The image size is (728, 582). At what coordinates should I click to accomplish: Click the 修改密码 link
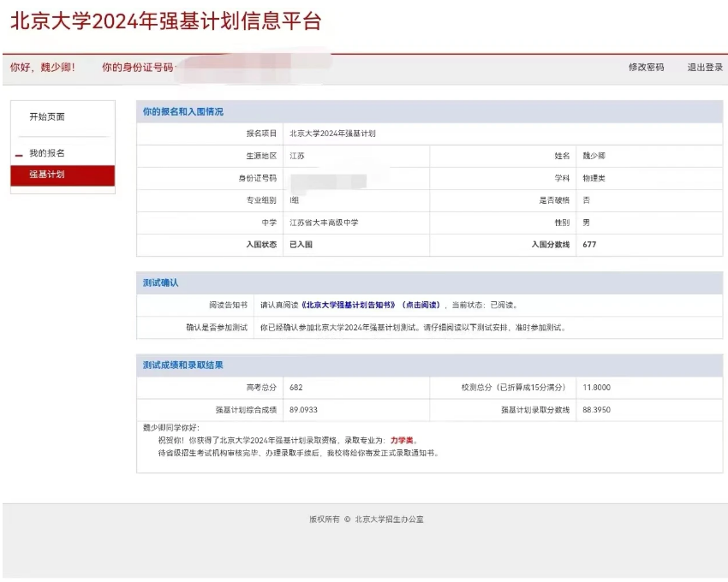pyautogui.click(x=646, y=68)
